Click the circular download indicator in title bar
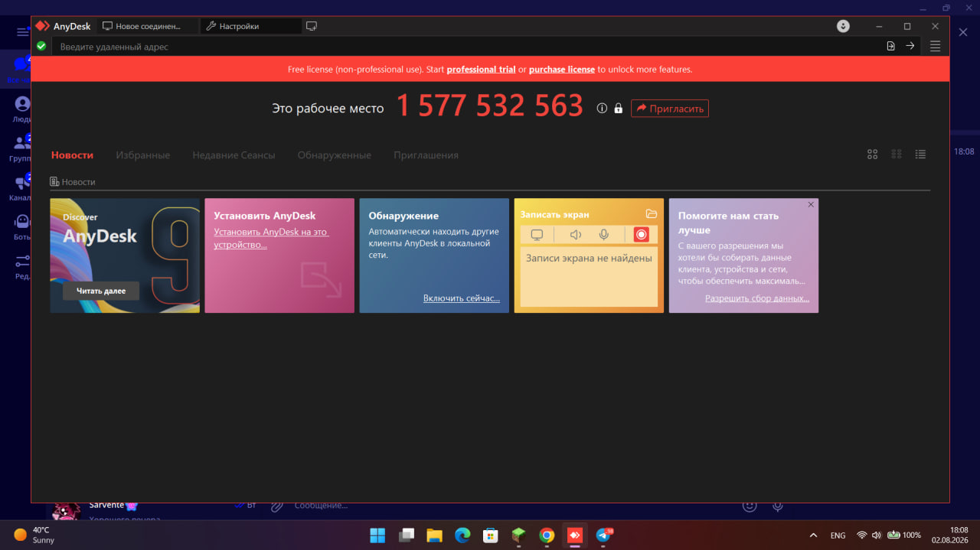Viewport: 980px width, 550px height. [x=843, y=26]
